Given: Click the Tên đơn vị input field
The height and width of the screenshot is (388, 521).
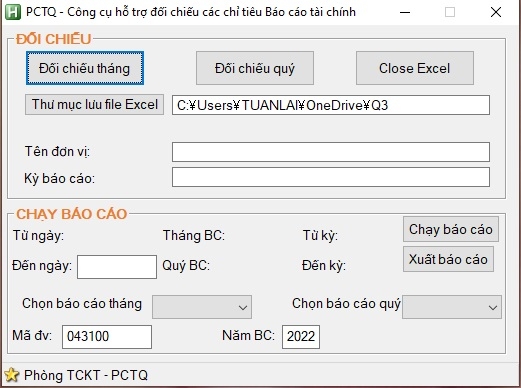Looking at the screenshot, I should 331,152.
